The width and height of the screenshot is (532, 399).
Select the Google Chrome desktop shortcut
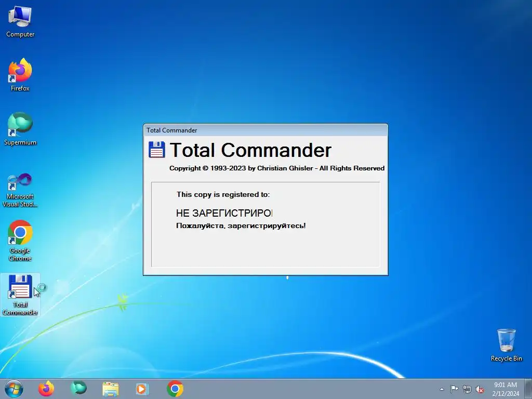click(20, 241)
